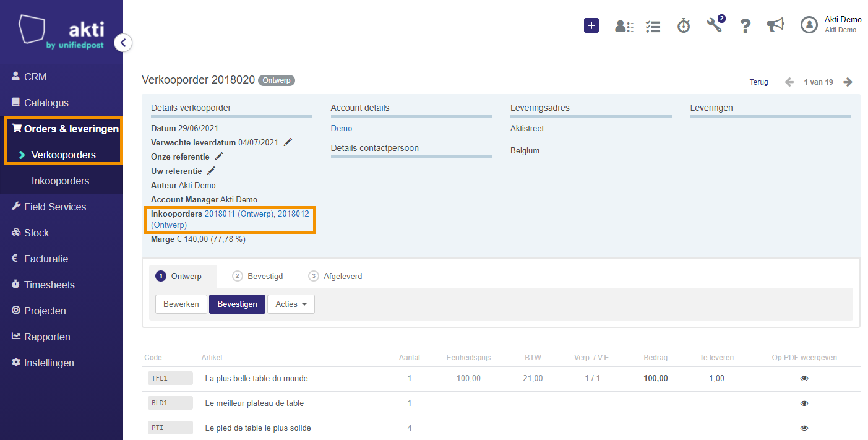Edit the Verwachte leverdatum with pencil icon
This screenshot has height=440, width=868.
(288, 142)
